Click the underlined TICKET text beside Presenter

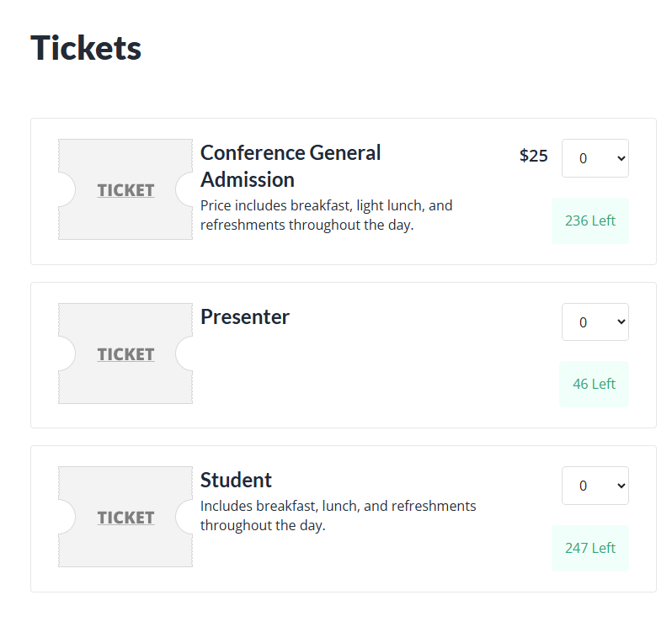coord(125,354)
